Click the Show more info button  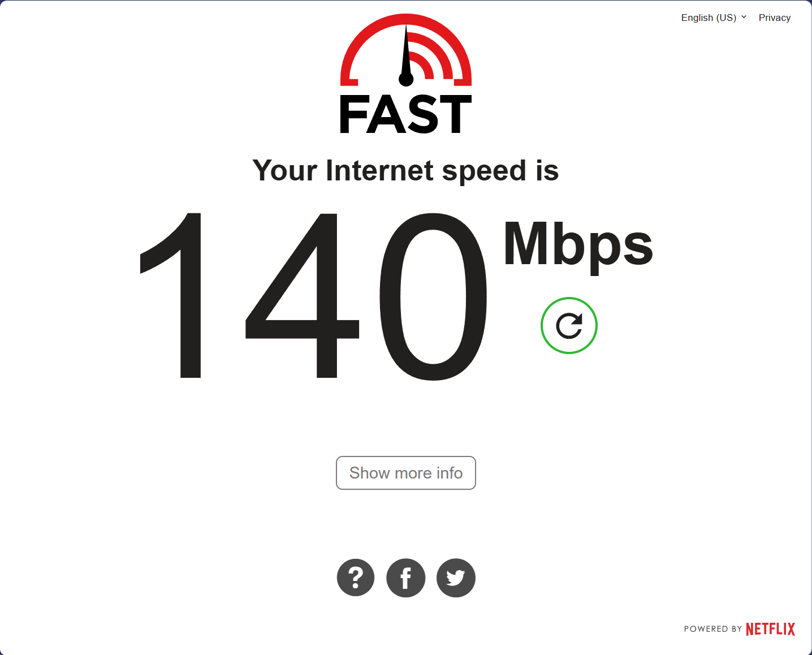[x=406, y=473]
